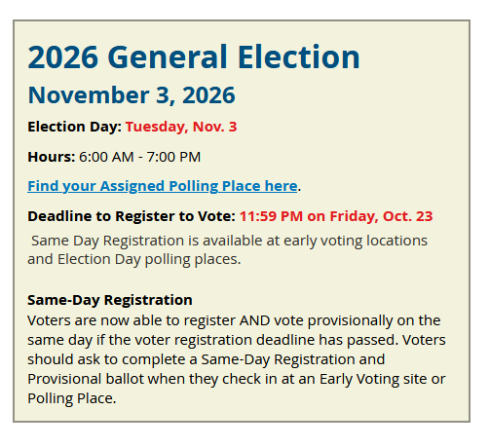Click the red Tuesday, Nov. 3 text
Image resolution: width=490 pixels, height=448 pixels.
click(x=181, y=127)
